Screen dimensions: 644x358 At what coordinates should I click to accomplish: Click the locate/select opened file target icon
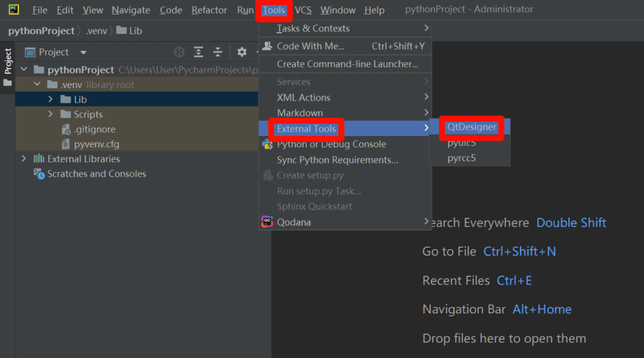click(x=179, y=52)
